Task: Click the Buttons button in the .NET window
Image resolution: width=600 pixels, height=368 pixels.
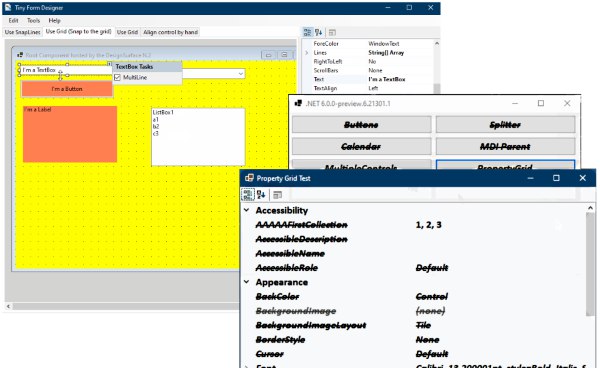Action: (x=362, y=125)
